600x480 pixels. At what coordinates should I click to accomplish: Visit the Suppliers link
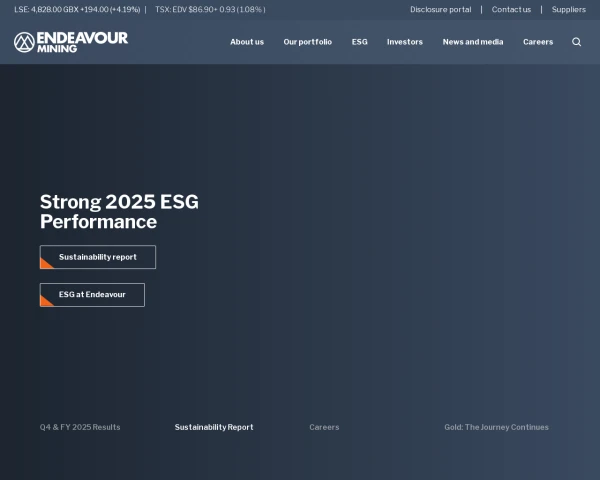coord(569,10)
